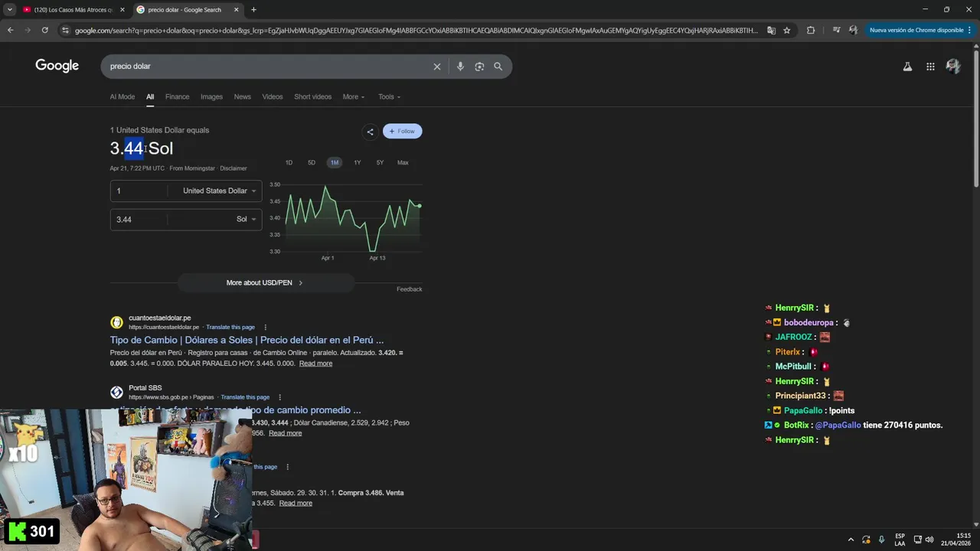Open the media control icon in toolbar

point(835,30)
